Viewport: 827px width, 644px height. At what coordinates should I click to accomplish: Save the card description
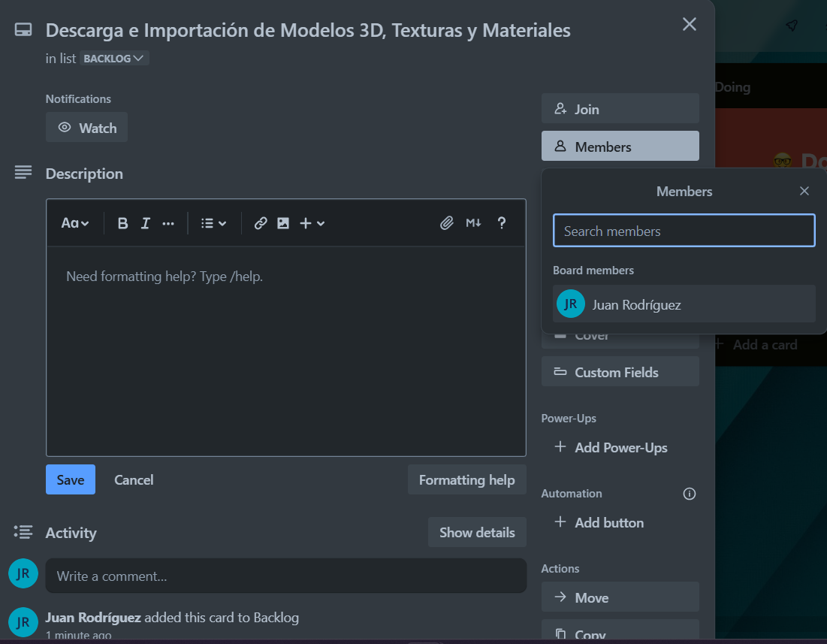[x=70, y=479]
